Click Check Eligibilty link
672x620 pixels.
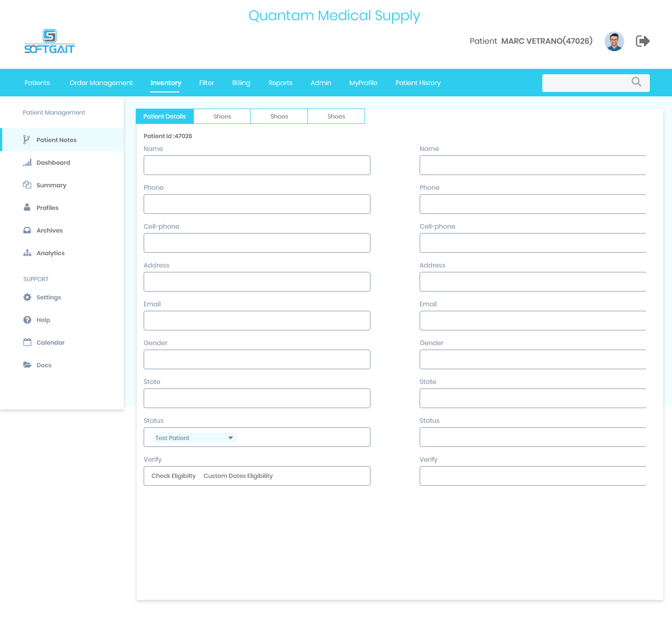(174, 476)
